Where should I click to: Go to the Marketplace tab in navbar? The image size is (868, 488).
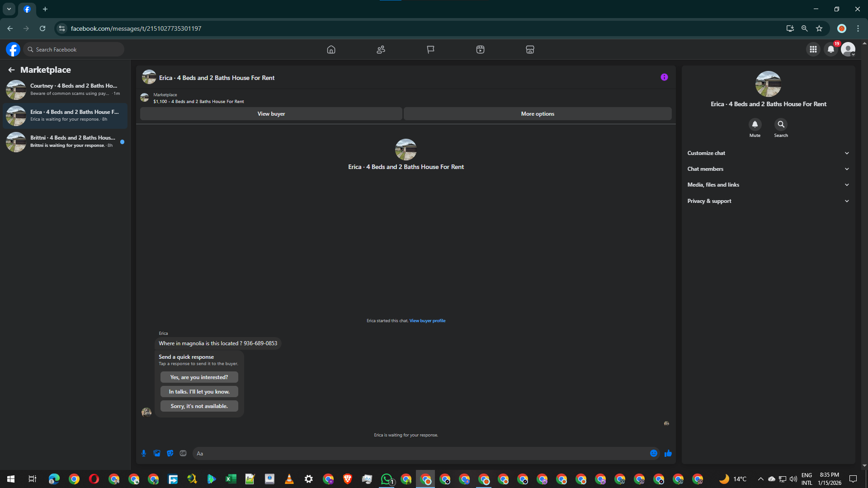[x=530, y=50]
